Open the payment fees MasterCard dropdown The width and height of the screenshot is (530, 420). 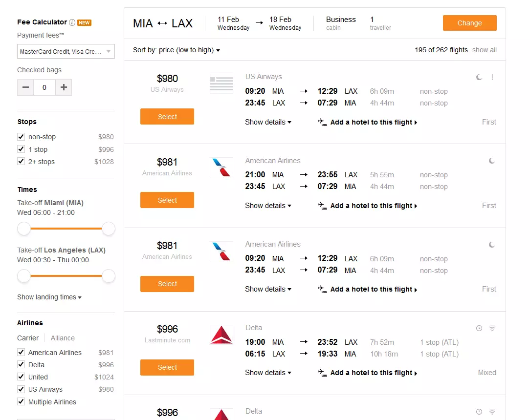tap(66, 51)
